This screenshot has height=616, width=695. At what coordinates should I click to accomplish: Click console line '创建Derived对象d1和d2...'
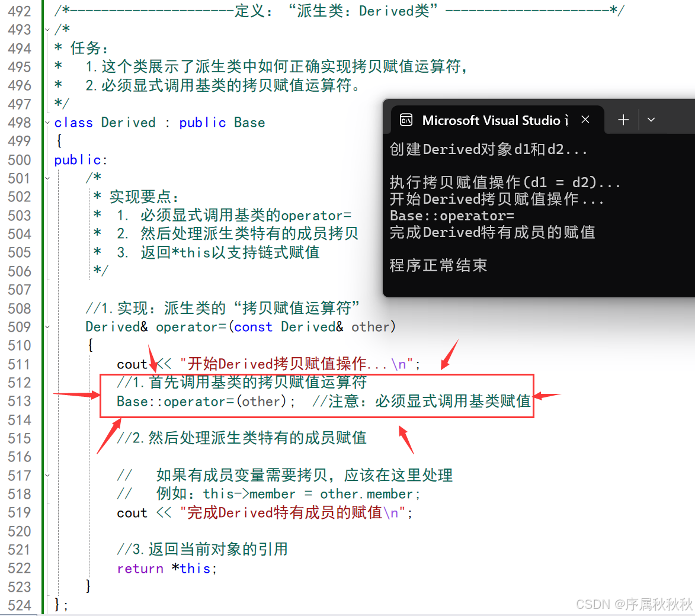tap(488, 149)
